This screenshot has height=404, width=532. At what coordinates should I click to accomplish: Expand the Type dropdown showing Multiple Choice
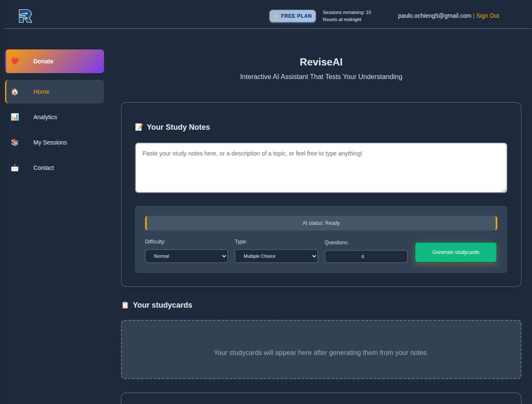276,256
